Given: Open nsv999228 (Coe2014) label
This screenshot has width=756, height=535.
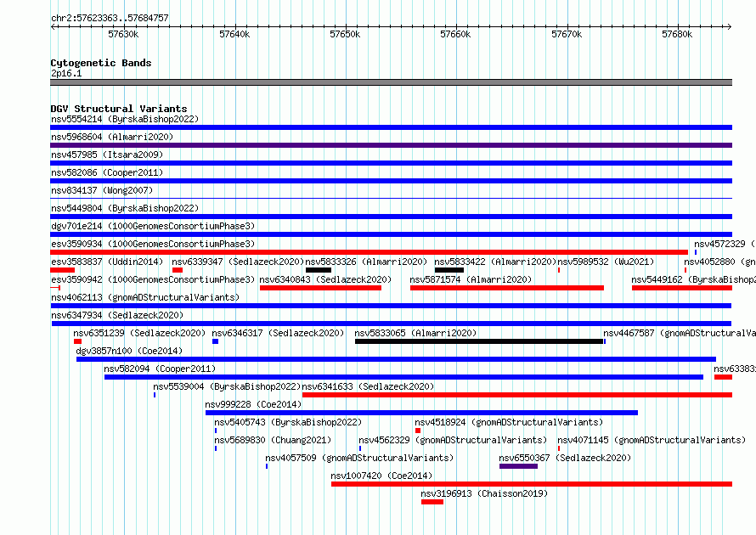Looking at the screenshot, I should (x=253, y=404).
